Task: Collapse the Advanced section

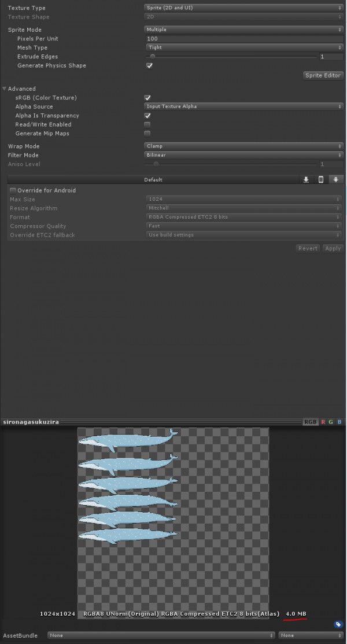Action: [4, 89]
